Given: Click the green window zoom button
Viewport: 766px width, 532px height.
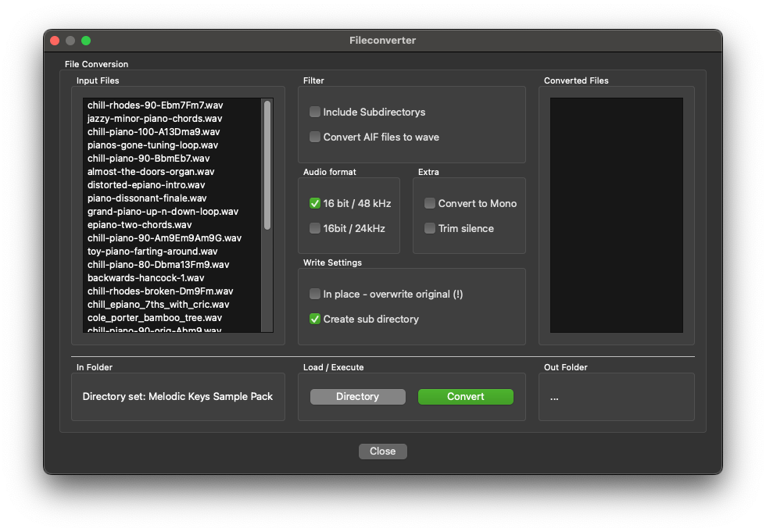Looking at the screenshot, I should 86,41.
